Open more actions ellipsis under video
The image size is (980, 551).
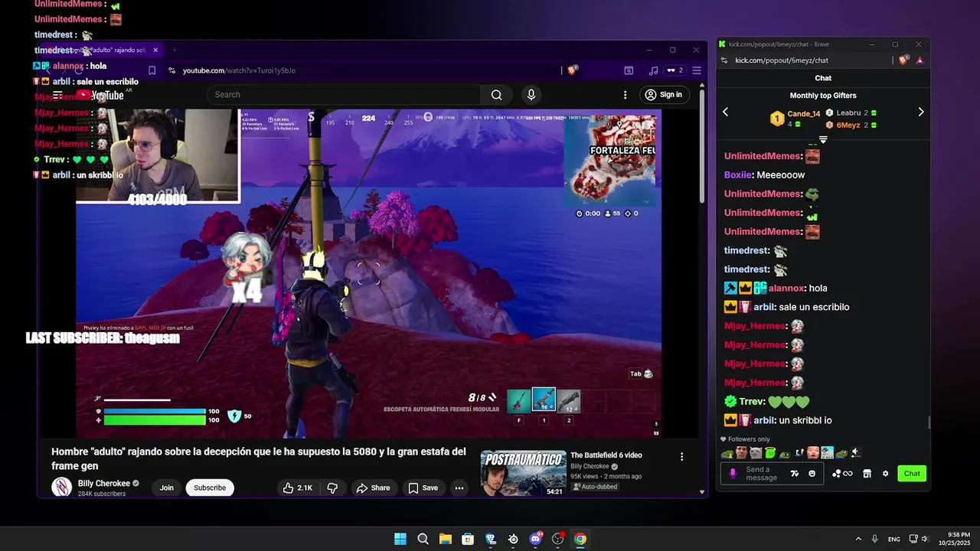[x=459, y=488]
